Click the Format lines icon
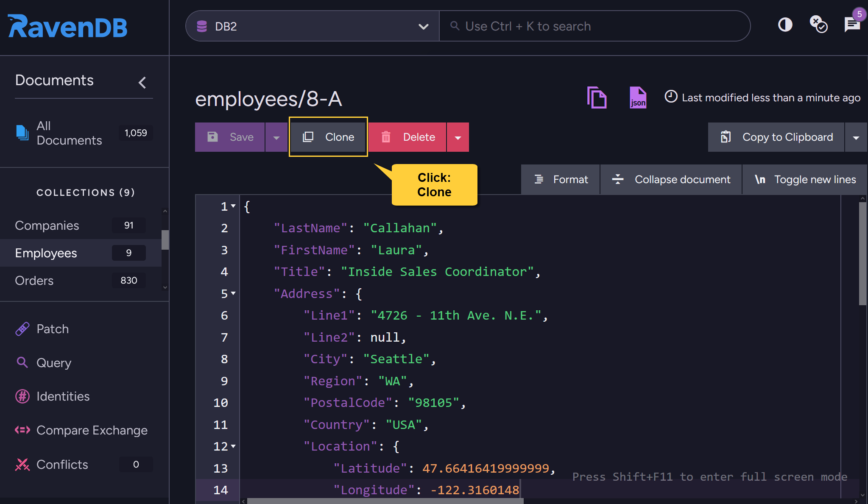868x504 pixels. [x=539, y=179]
